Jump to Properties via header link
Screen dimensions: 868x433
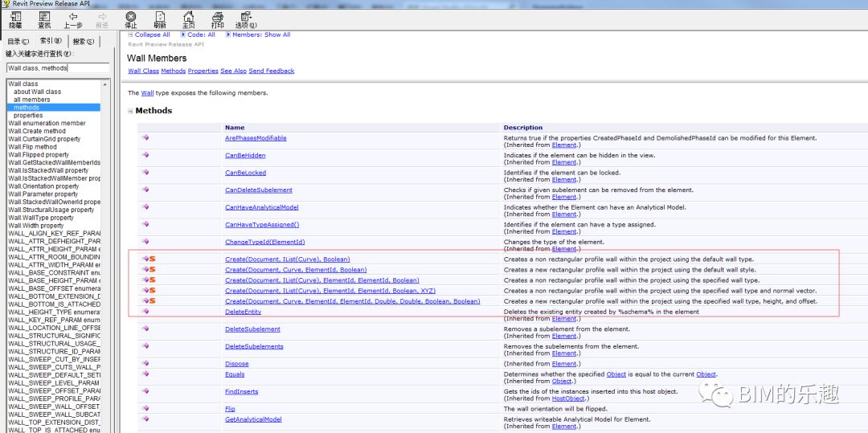pos(203,71)
